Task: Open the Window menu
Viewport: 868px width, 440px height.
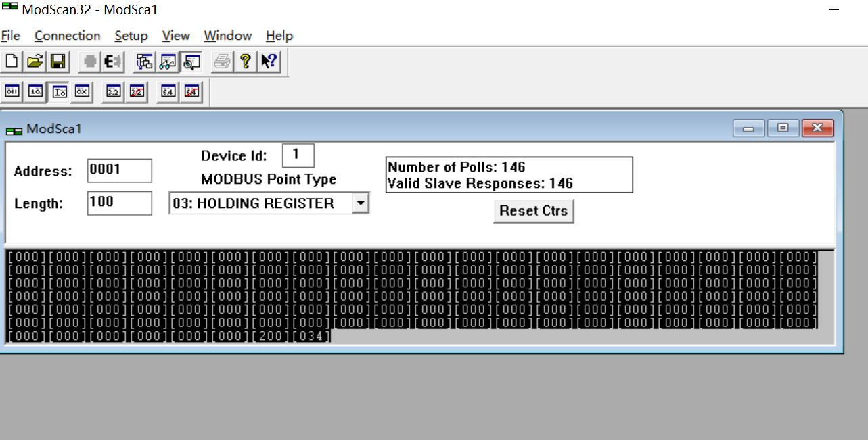Action: pos(228,36)
